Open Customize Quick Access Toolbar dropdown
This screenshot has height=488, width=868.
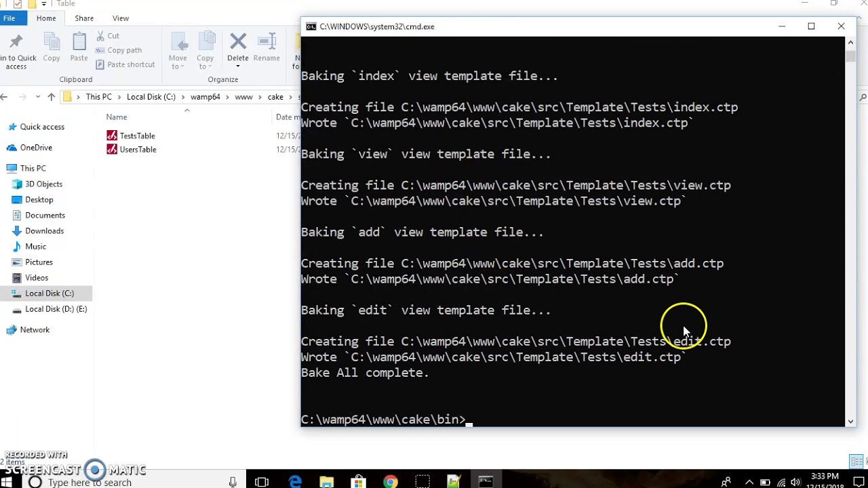pos(45,4)
